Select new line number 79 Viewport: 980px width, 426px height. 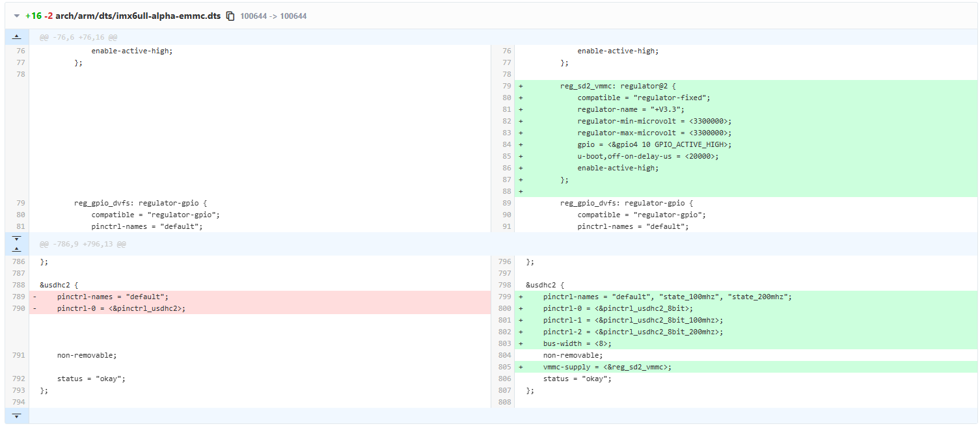(x=507, y=86)
